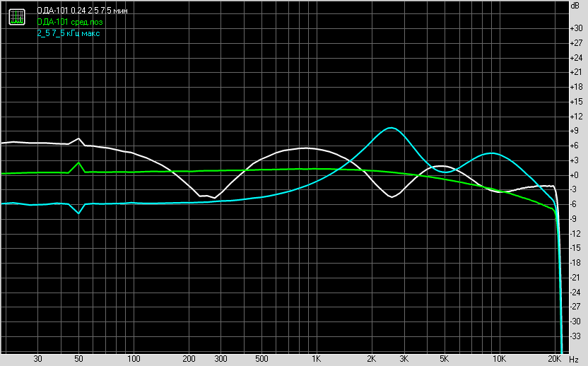Click the '10K' frequency axis label
This screenshot has height=366, width=588.
pyautogui.click(x=499, y=359)
